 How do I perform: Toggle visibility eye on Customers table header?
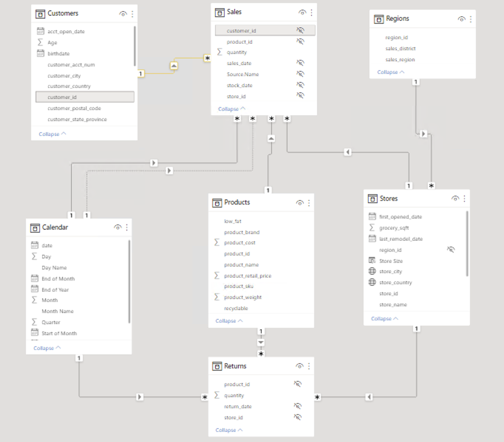pos(123,14)
